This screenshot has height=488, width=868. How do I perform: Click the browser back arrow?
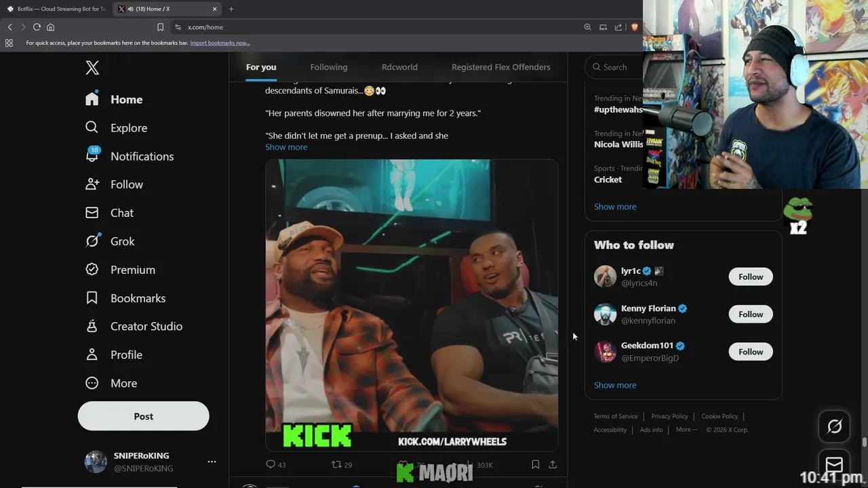coord(9,27)
